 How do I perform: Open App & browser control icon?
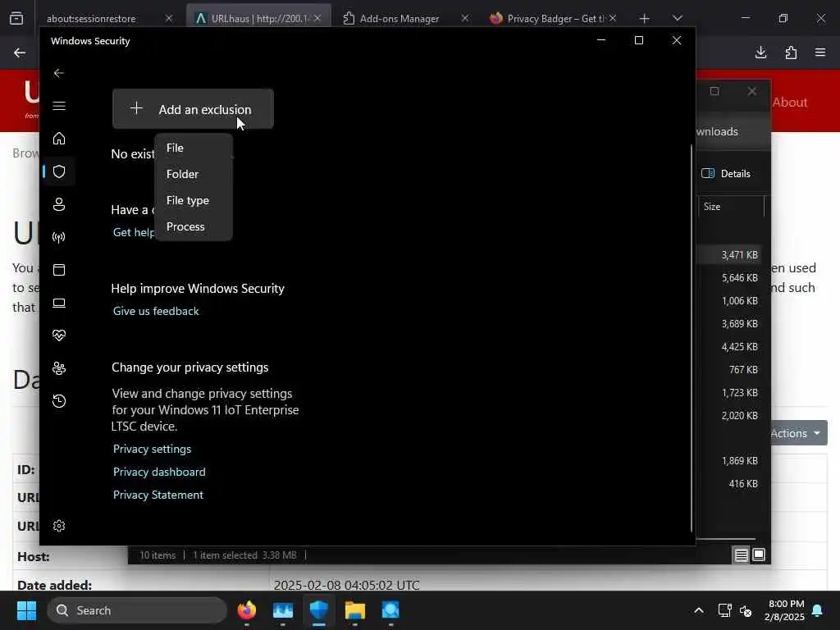pyautogui.click(x=59, y=269)
